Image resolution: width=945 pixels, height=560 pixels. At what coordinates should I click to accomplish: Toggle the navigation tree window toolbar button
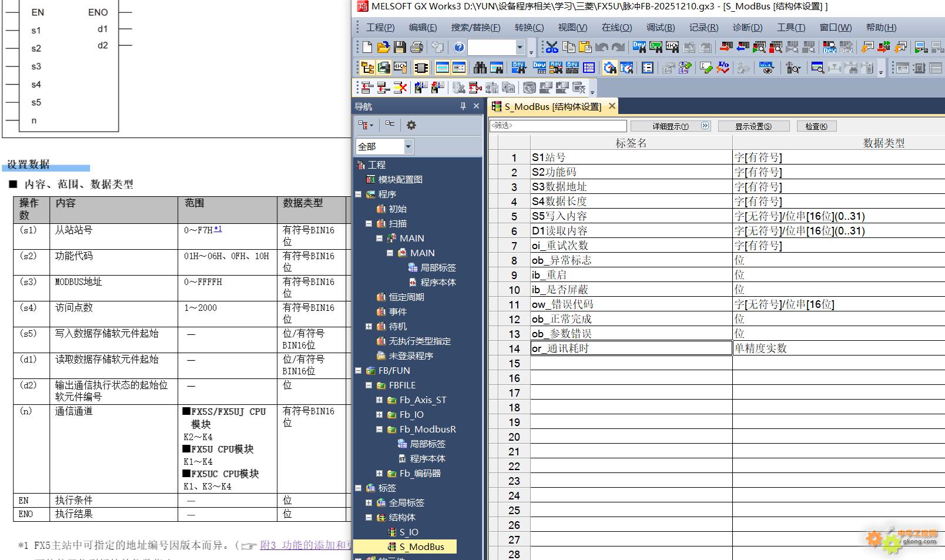[367, 68]
